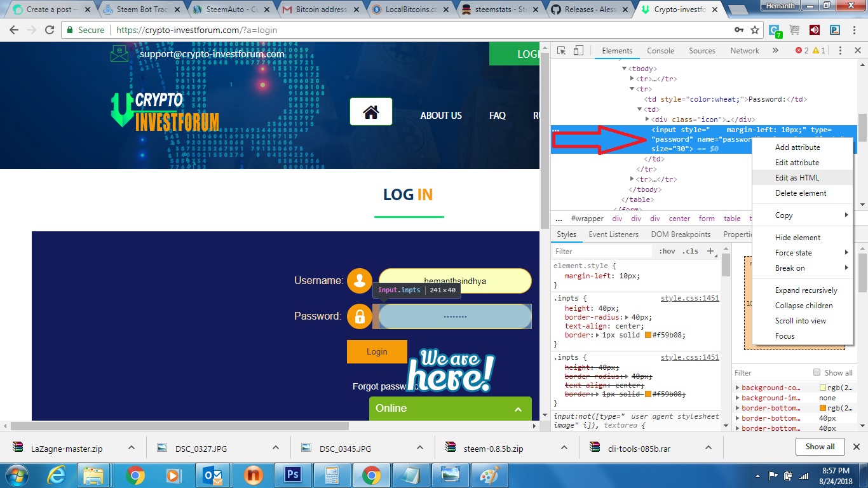Click the Crypto InvestForum logo
The image size is (868, 488).
tap(165, 112)
